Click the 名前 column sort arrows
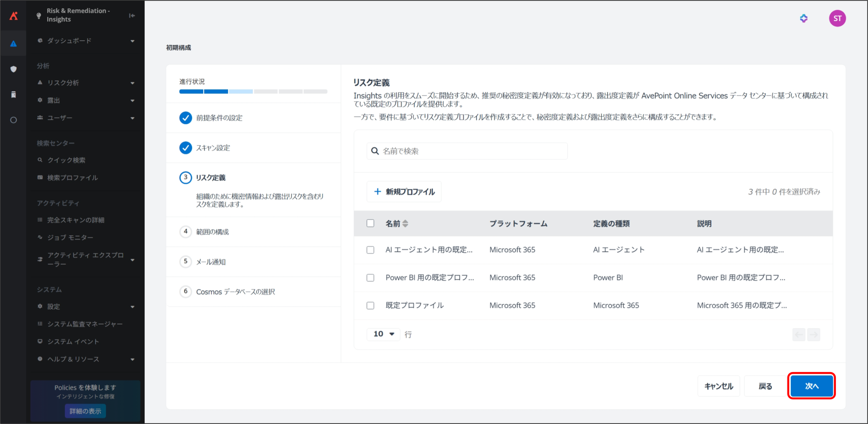868x424 pixels. pyautogui.click(x=405, y=224)
